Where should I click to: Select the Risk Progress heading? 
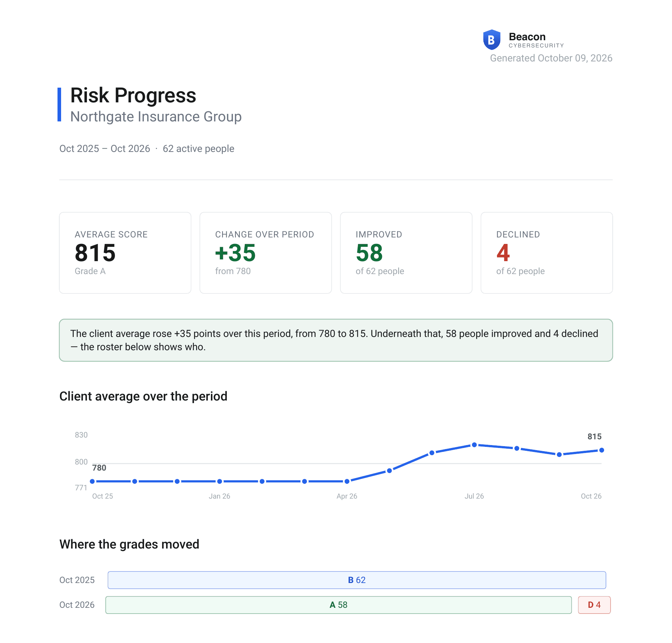click(133, 95)
